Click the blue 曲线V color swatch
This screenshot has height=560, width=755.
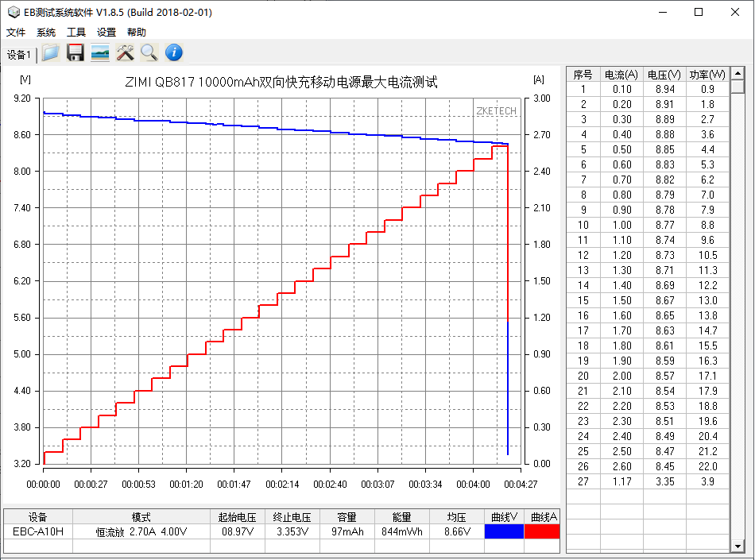point(504,531)
